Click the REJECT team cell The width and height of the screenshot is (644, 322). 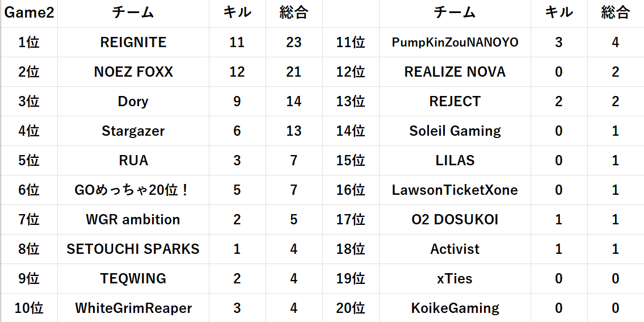tap(455, 102)
